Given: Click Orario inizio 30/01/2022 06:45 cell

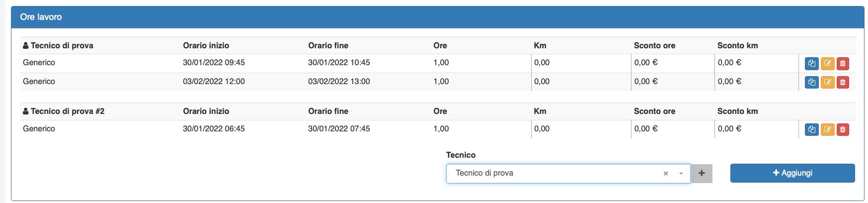Looking at the screenshot, I should pyautogui.click(x=214, y=128).
